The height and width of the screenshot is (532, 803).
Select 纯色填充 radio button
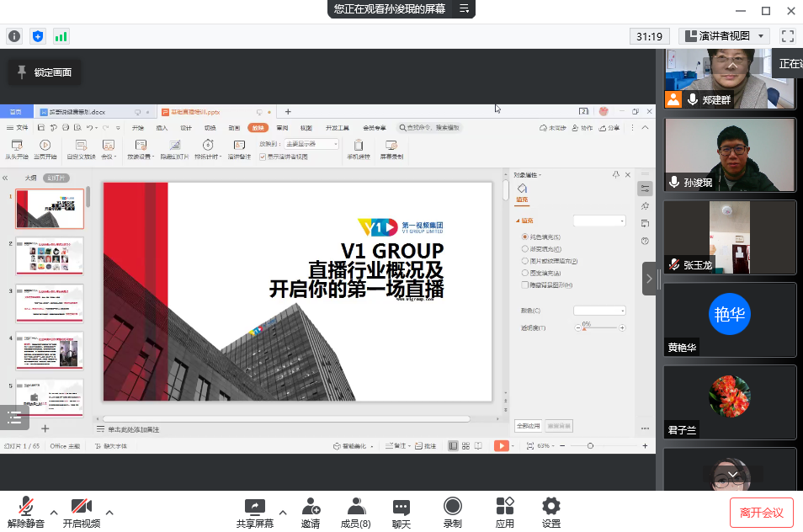pos(525,237)
